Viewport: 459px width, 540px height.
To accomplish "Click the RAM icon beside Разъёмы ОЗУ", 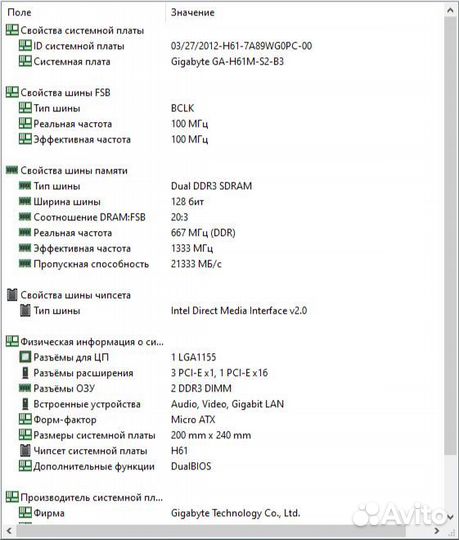I will click(x=25, y=388).
